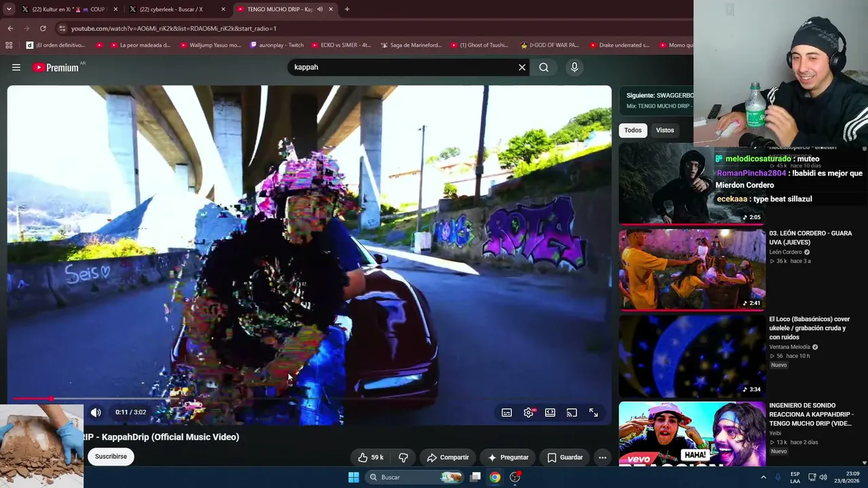868x488 pixels.
Task: Open 'León Cordero' channel name
Action: 785,252
